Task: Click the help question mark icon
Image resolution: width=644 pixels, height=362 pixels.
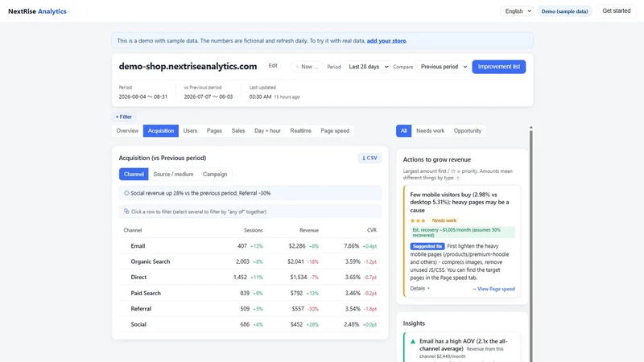Action: (x=458, y=178)
